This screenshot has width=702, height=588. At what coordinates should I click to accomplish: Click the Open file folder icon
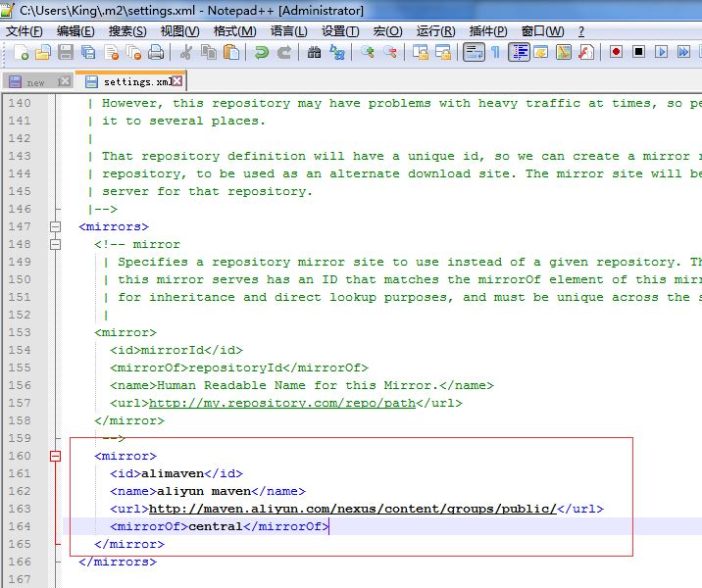point(41,52)
